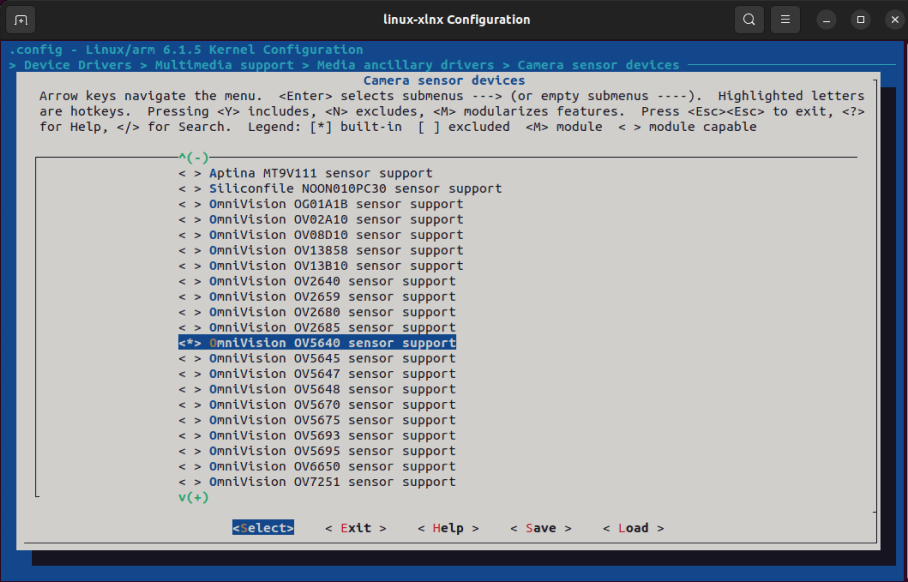This screenshot has height=582, width=908.
Task: Minimize the linux-xlnx Configuration window
Action: coord(826,20)
